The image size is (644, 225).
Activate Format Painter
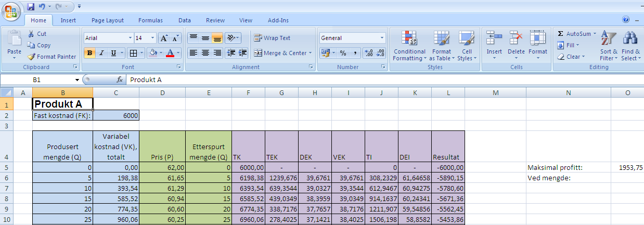51,57
